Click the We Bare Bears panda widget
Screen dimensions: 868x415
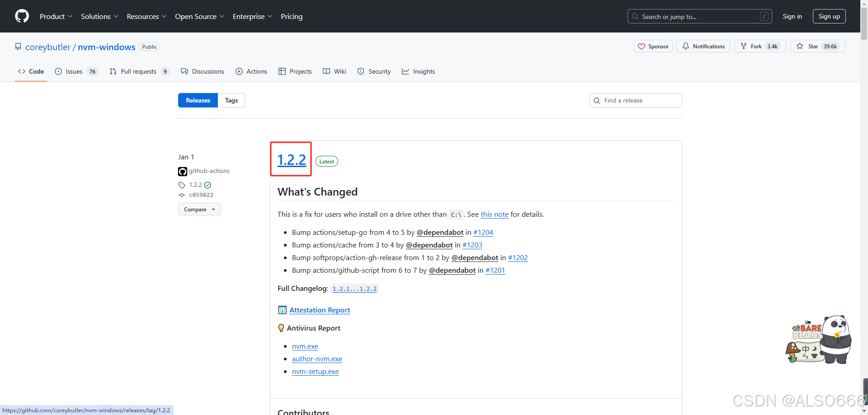click(819, 340)
